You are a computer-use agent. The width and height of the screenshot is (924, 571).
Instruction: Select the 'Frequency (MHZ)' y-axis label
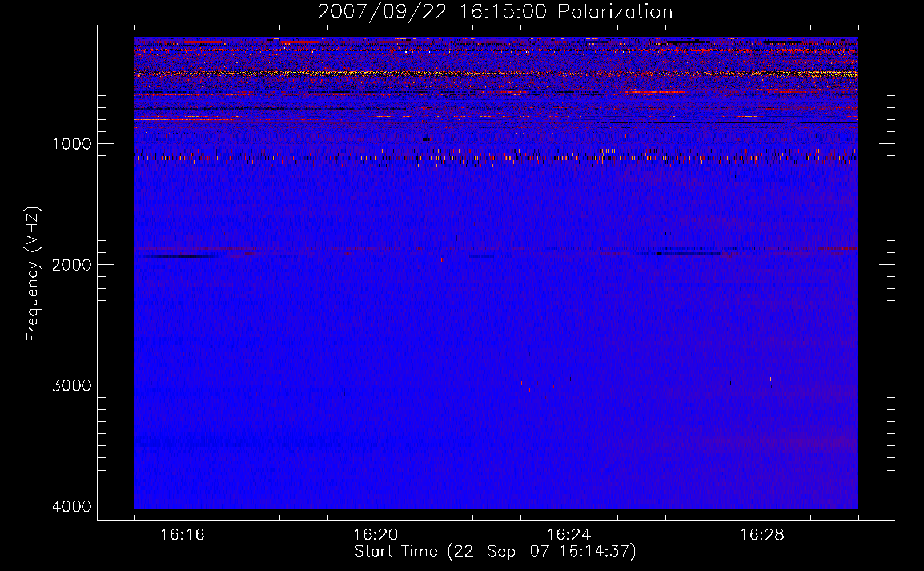pyautogui.click(x=33, y=274)
